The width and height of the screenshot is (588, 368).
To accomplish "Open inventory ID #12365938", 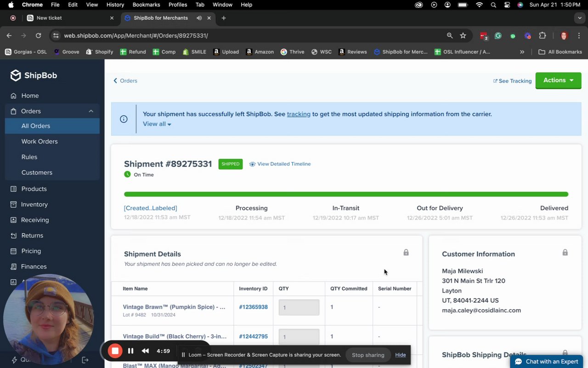I will click(253, 307).
